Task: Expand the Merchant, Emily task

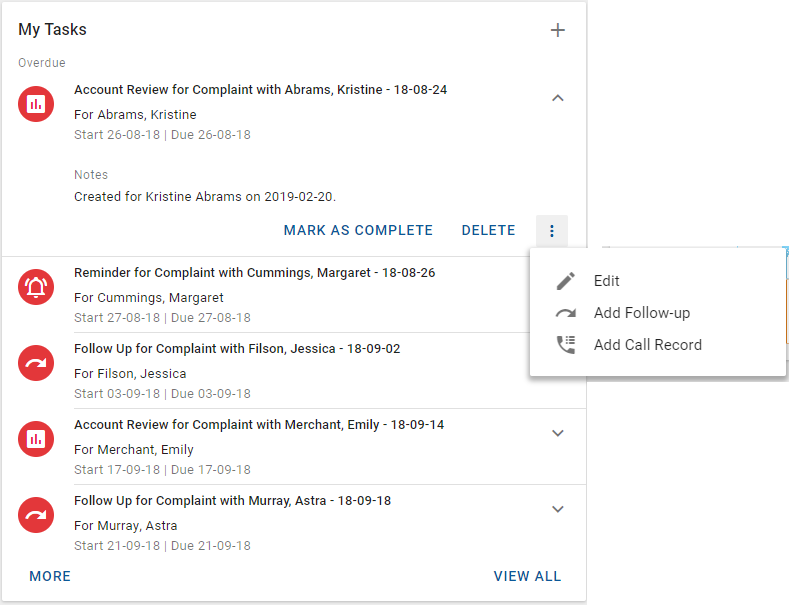Action: [x=558, y=433]
